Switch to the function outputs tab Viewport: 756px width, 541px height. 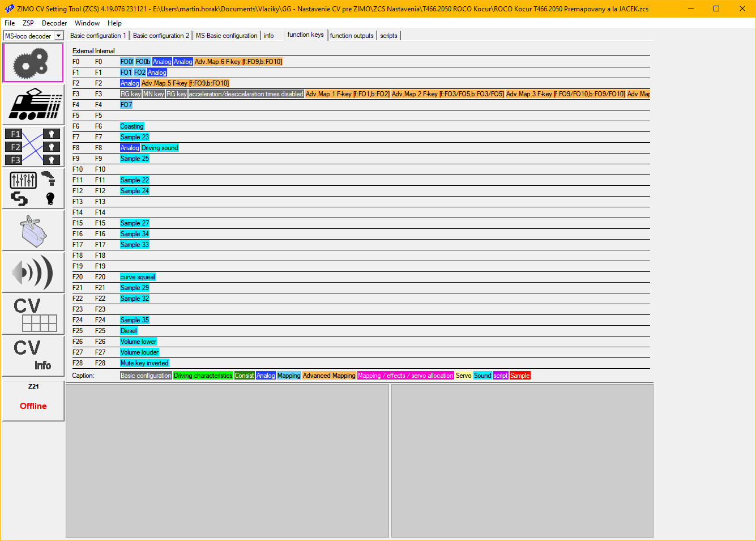(352, 36)
